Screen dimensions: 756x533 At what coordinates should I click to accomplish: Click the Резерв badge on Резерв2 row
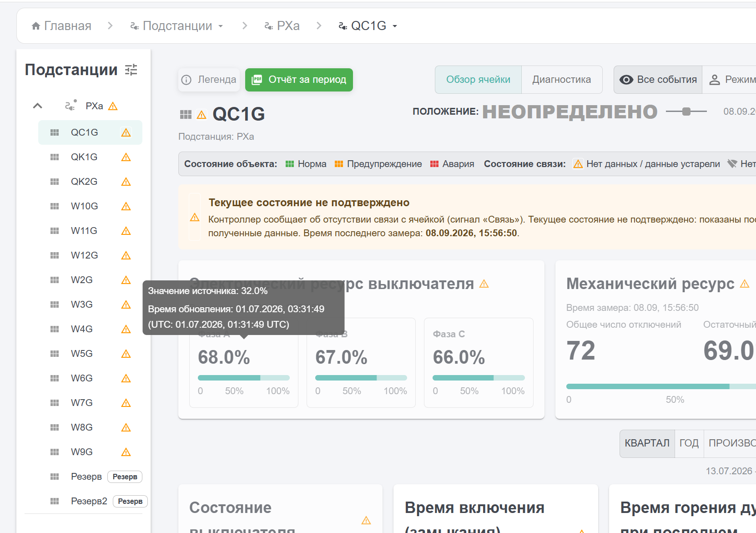coord(130,501)
